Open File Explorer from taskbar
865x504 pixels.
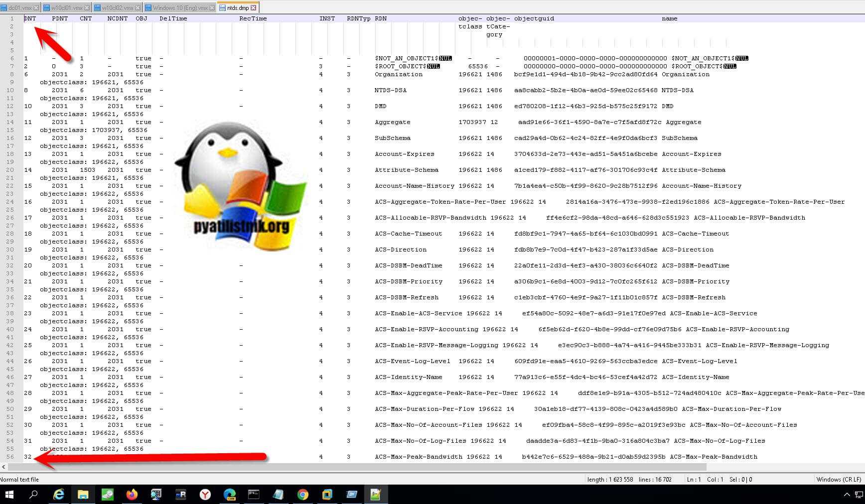[83, 495]
